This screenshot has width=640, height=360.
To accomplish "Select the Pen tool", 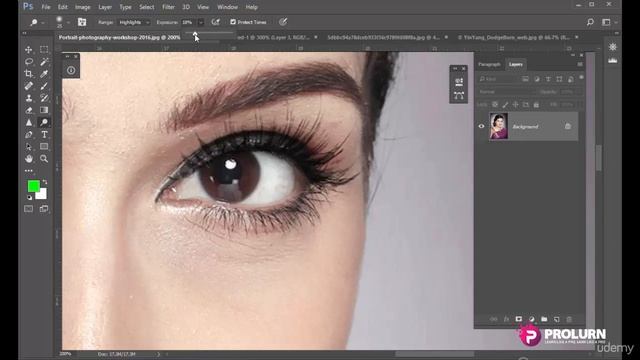I will tap(29, 134).
